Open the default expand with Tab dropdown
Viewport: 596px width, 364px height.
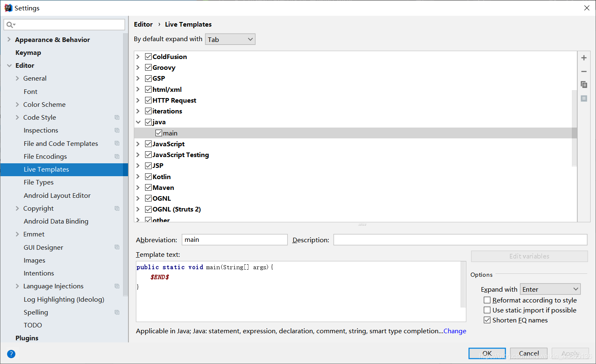point(230,39)
